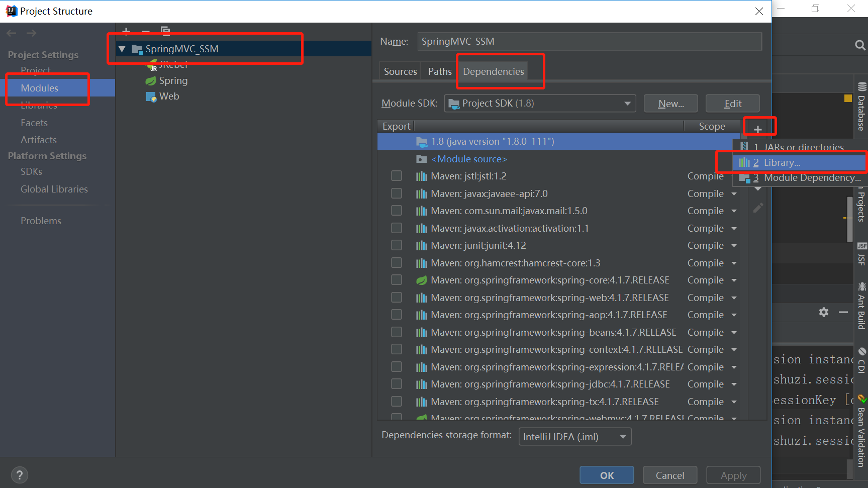Toggle export checkbox for spring-aop

(x=397, y=315)
